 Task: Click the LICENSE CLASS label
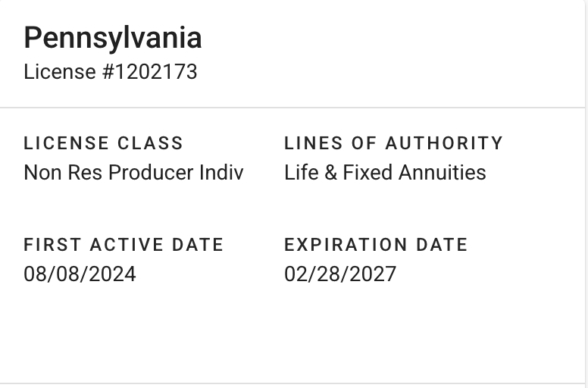click(104, 143)
